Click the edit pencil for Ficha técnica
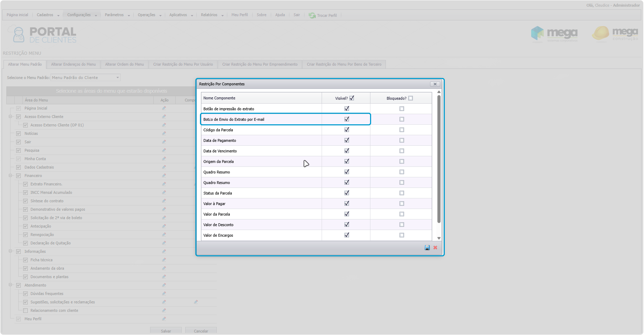This screenshot has height=335, width=644. (164, 260)
